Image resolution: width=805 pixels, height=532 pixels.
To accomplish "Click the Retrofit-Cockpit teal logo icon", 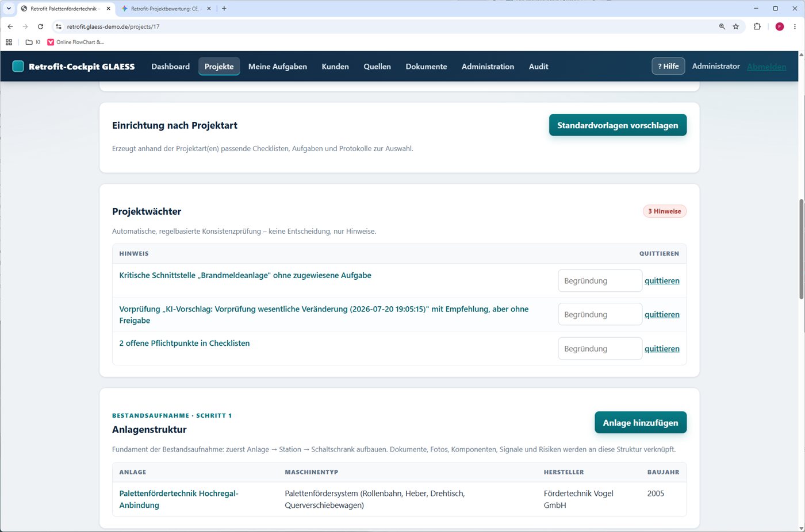I will pyautogui.click(x=18, y=66).
